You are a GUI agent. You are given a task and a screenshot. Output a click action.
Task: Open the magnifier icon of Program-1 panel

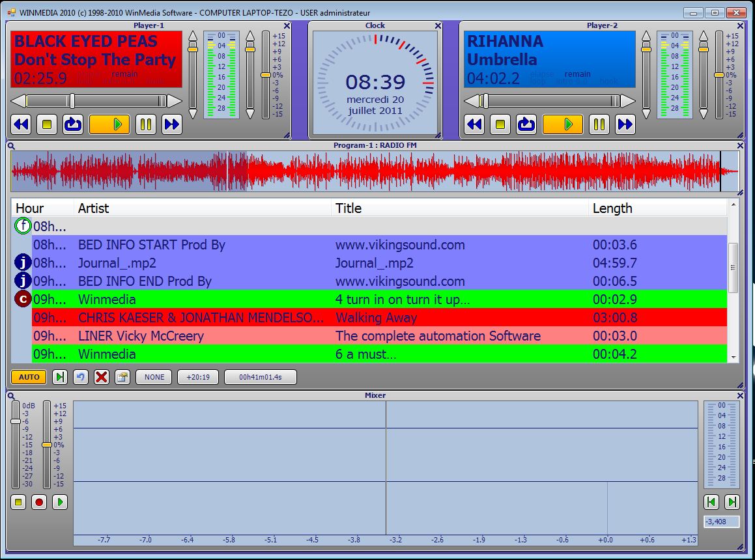(11, 146)
